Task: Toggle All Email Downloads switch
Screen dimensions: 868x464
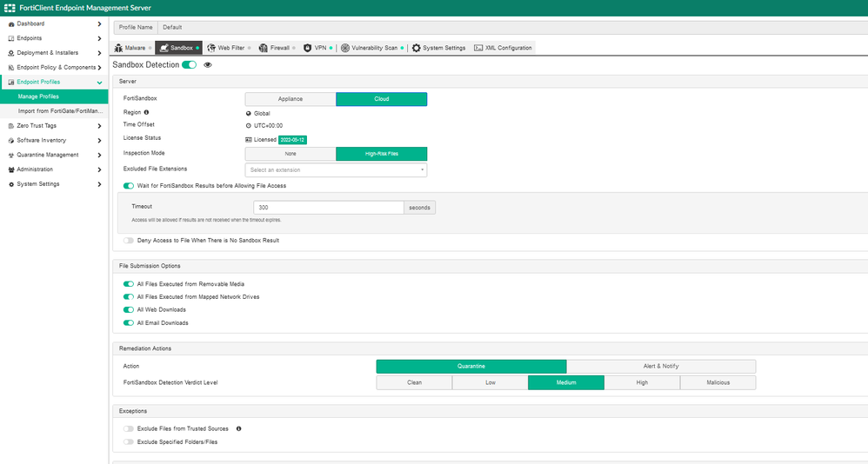Action: click(x=129, y=323)
